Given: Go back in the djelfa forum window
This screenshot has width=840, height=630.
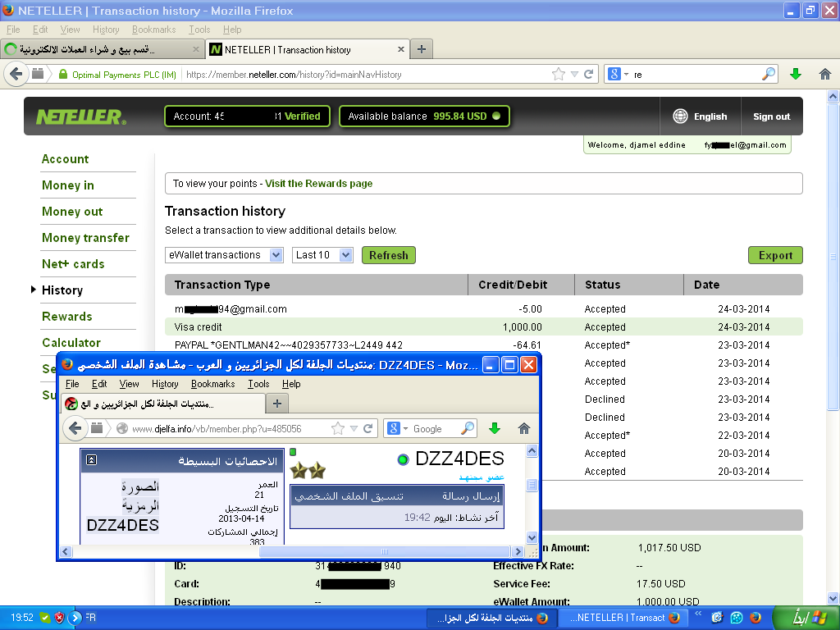Looking at the screenshot, I should tap(75, 428).
